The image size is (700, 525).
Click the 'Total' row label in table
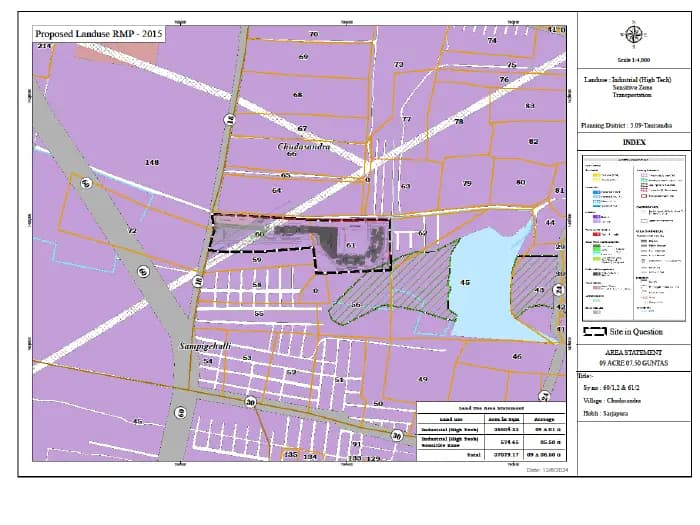(473, 455)
